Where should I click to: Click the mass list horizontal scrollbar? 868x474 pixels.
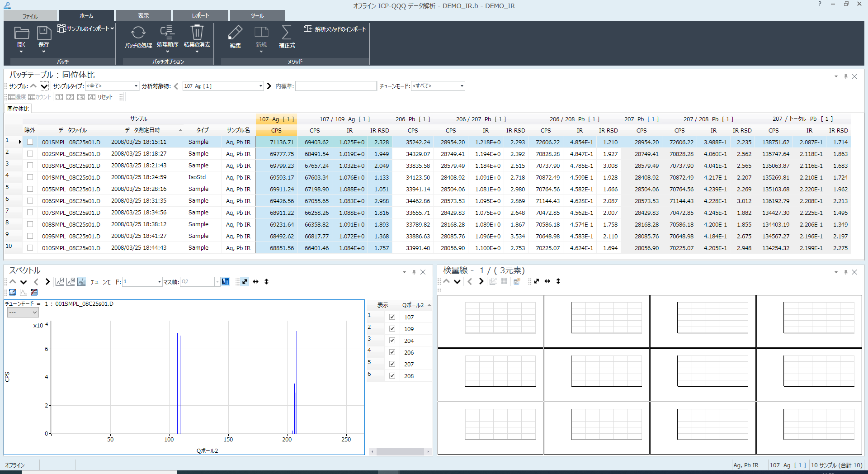click(401, 451)
